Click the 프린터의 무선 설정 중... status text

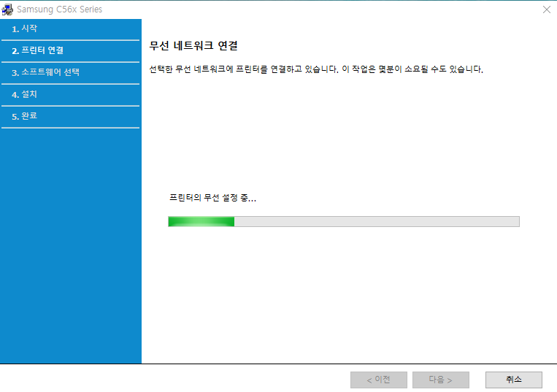pos(212,198)
